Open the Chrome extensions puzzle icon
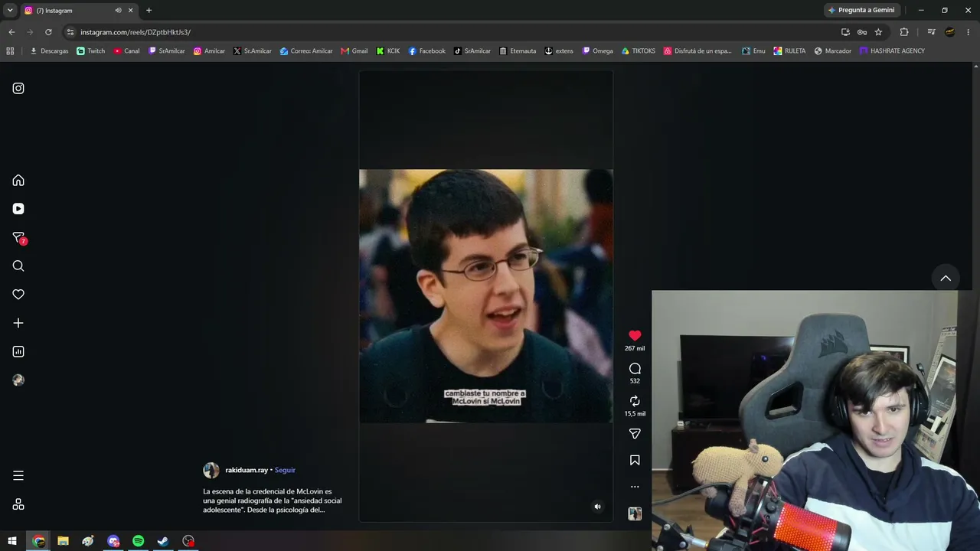Viewport: 980px width, 551px height. coord(904,32)
